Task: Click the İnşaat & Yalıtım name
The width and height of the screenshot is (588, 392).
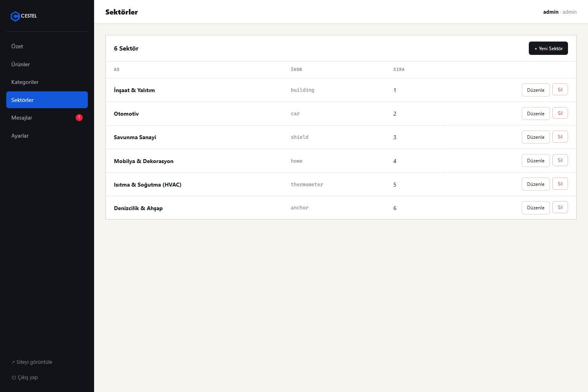Action: [134, 90]
